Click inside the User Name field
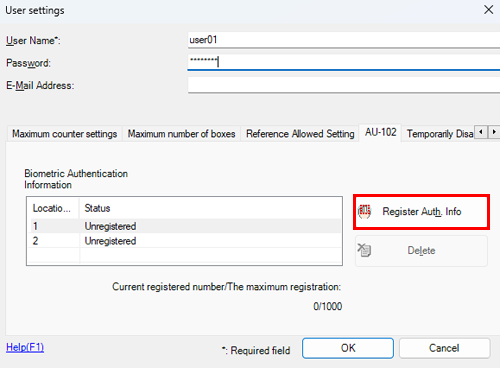This screenshot has width=500, height=368. 344,40
